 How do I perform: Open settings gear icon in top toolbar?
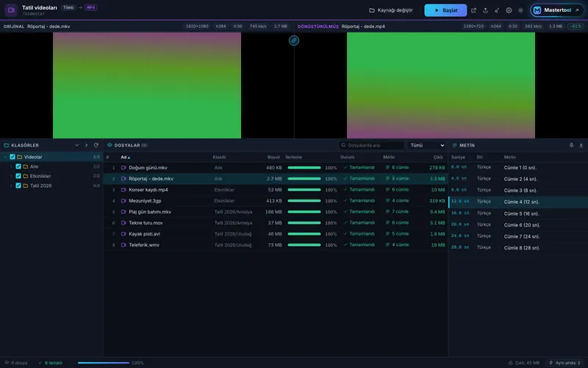pos(509,10)
